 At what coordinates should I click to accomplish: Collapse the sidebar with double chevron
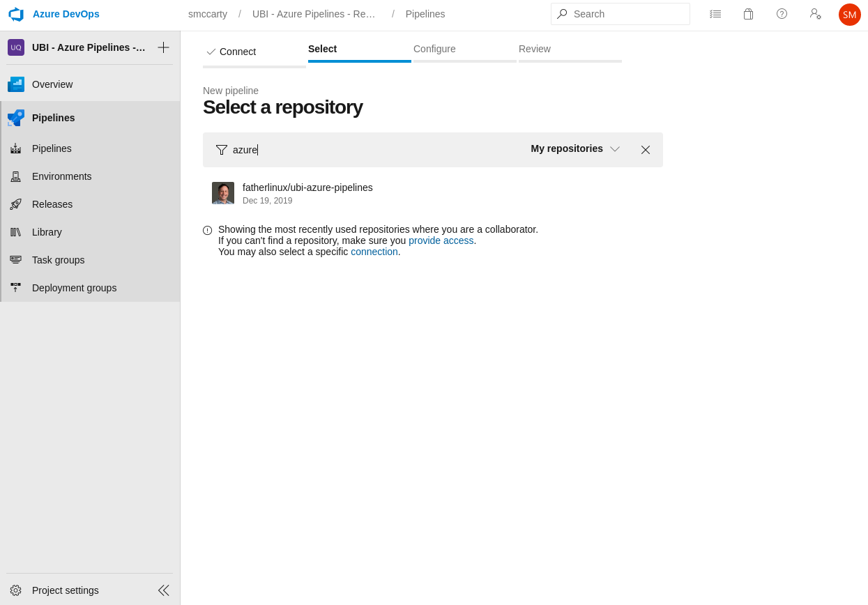(x=163, y=590)
